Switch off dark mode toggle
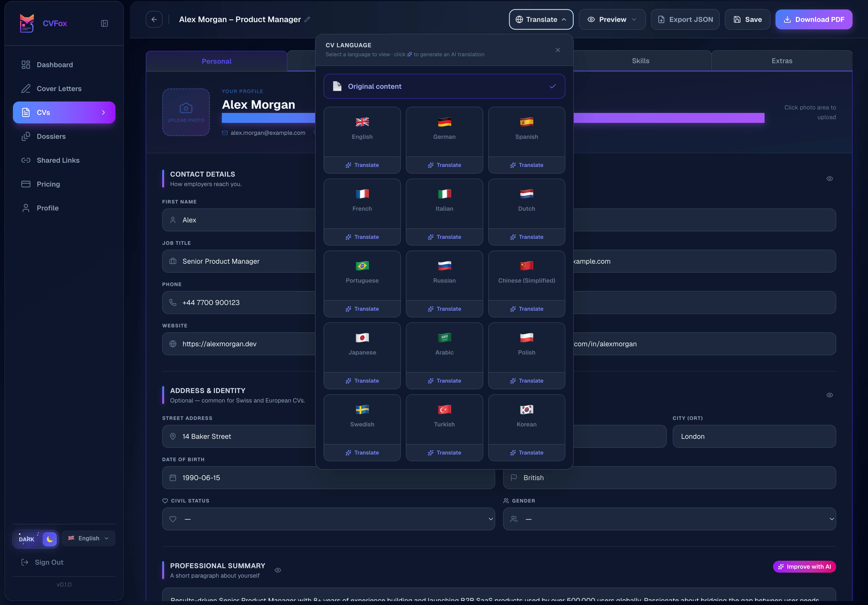The height and width of the screenshot is (605, 868). point(36,539)
